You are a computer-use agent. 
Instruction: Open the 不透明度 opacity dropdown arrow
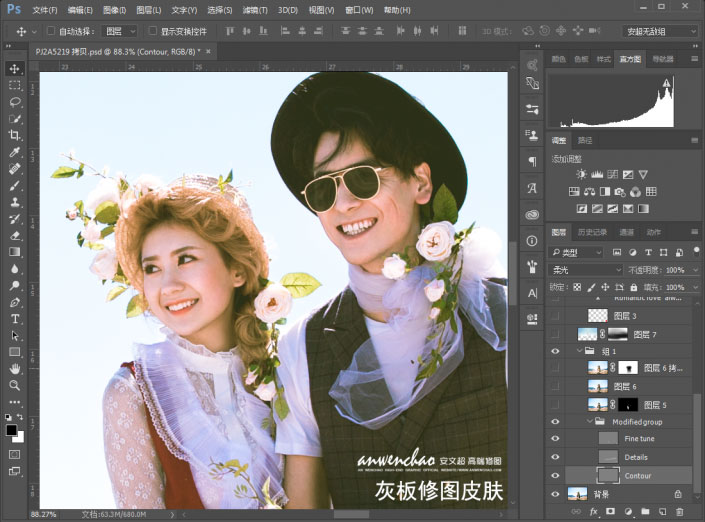coord(696,270)
